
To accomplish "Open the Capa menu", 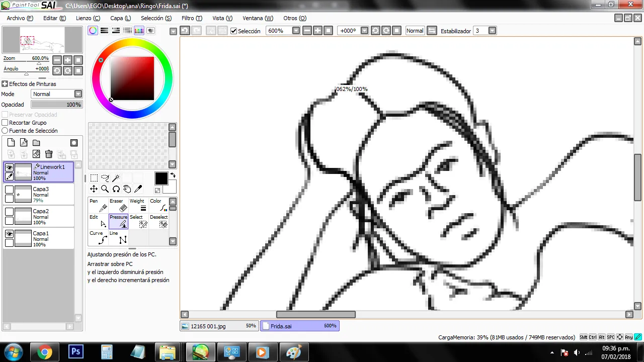I will (120, 18).
